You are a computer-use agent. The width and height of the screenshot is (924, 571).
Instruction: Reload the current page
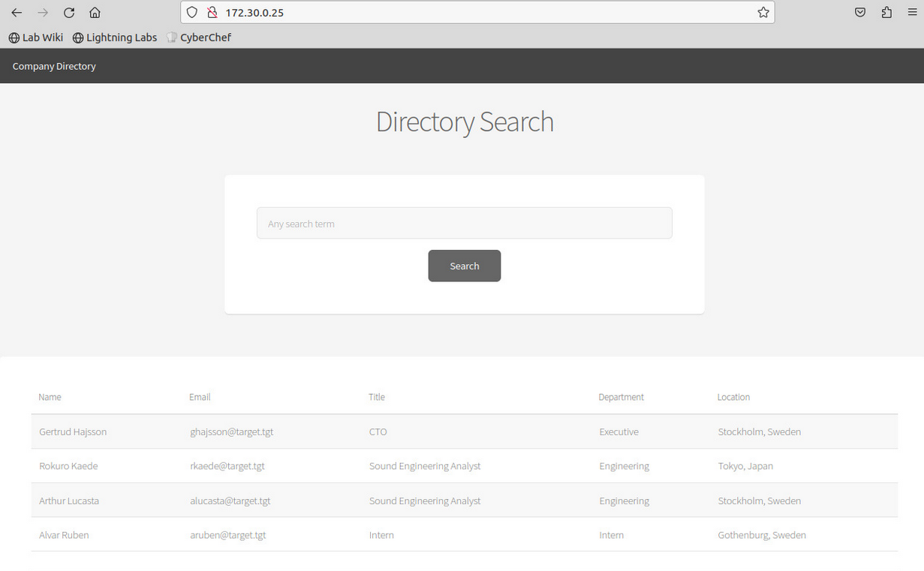(69, 13)
